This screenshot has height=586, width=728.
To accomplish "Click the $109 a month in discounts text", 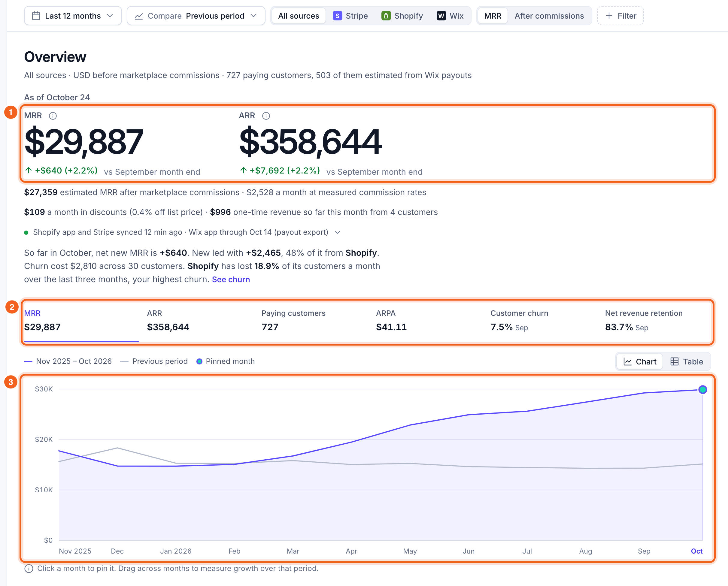I will 114,212.
